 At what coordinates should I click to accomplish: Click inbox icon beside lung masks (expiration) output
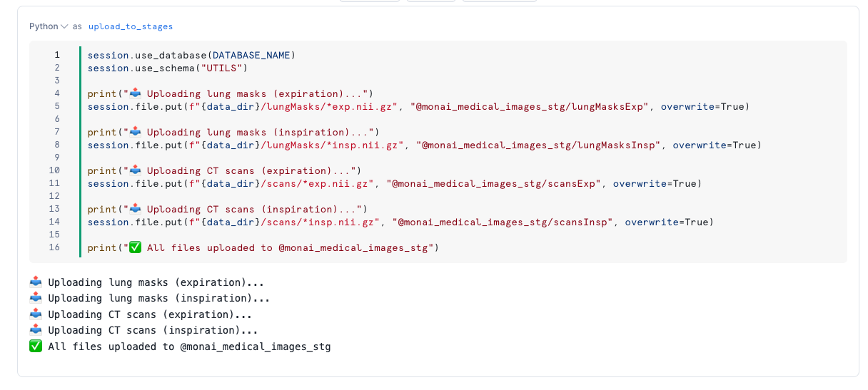36,282
